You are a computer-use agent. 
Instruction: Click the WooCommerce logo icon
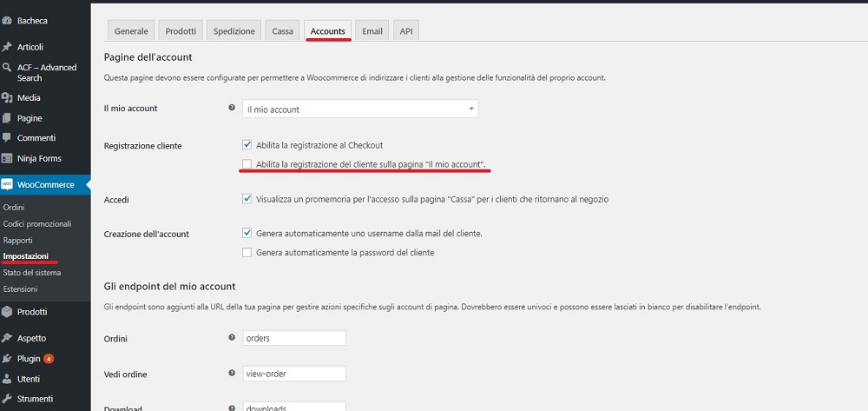pyautogui.click(x=7, y=184)
